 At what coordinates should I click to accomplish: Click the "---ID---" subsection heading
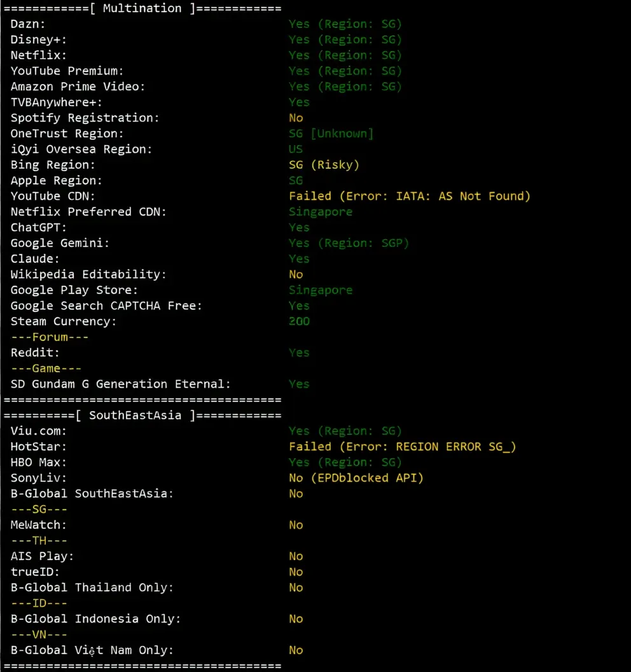point(39,603)
